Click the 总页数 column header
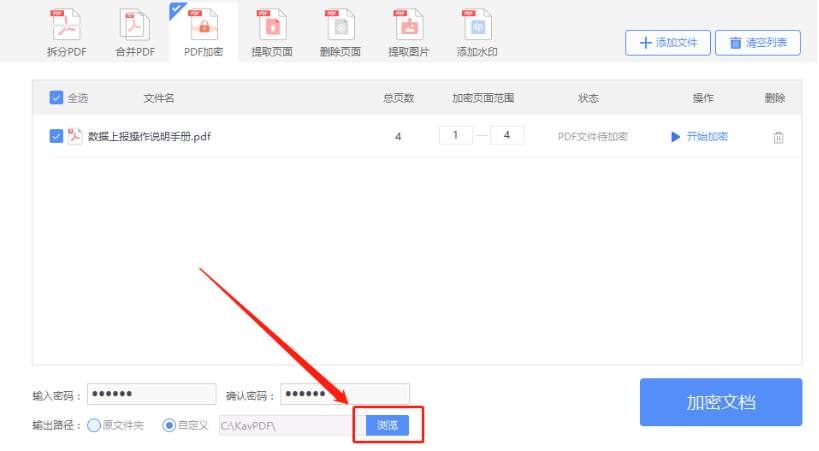This screenshot has height=451, width=819. coord(399,98)
